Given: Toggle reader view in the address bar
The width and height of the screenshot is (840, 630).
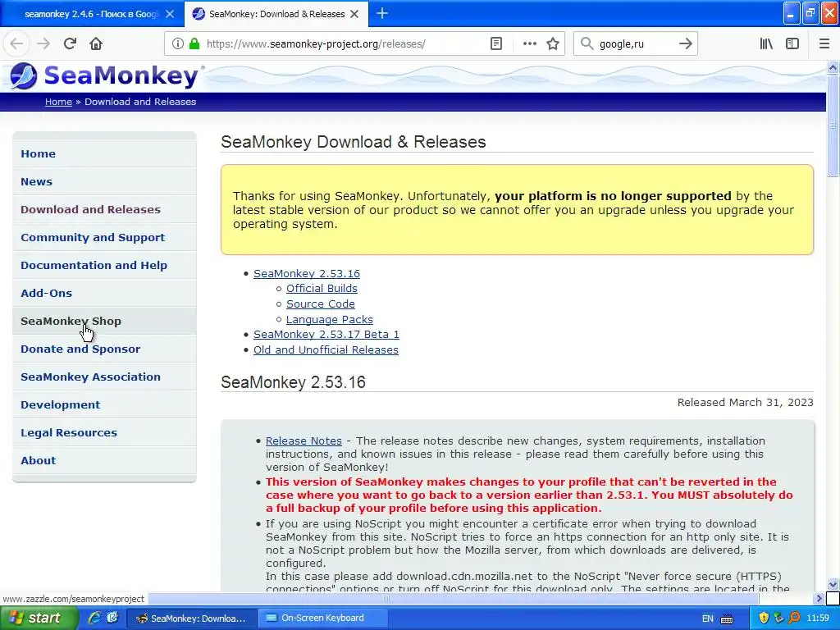Looking at the screenshot, I should 496,43.
